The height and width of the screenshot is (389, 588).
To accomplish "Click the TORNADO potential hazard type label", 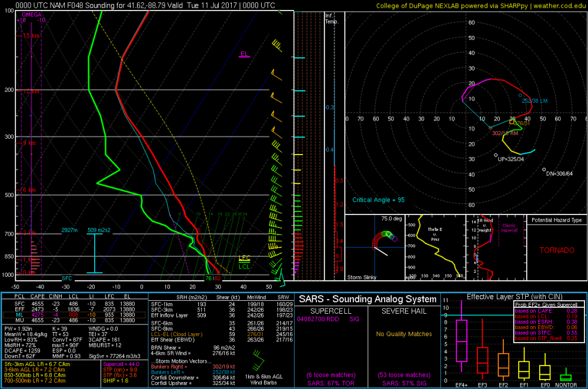I will (x=557, y=250).
